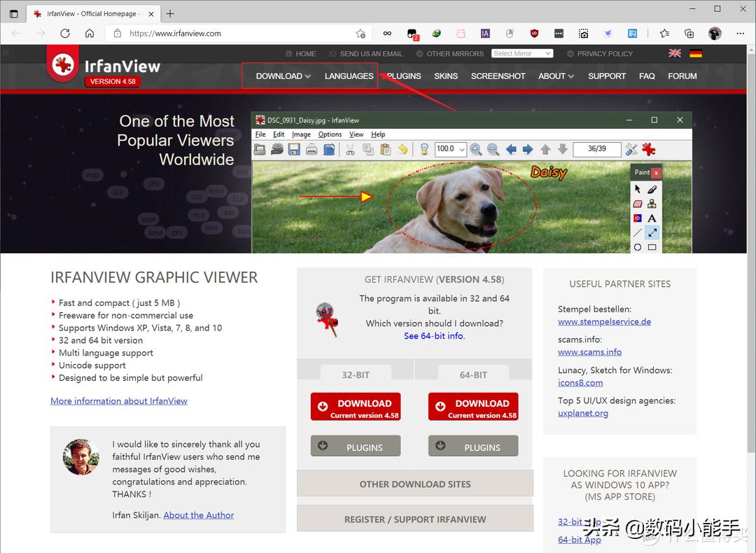Open the Image menu in IrfanView
This screenshot has width=756, height=553.
pos(300,134)
